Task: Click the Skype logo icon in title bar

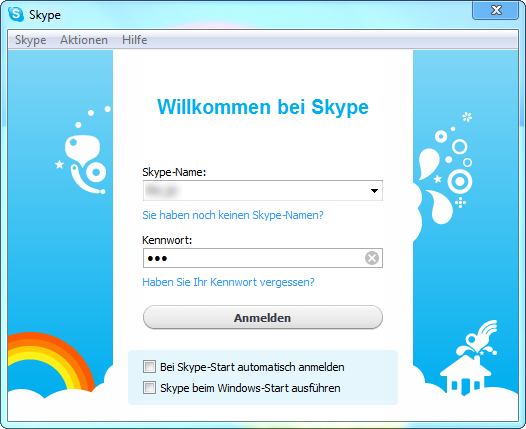Action: 16,14
